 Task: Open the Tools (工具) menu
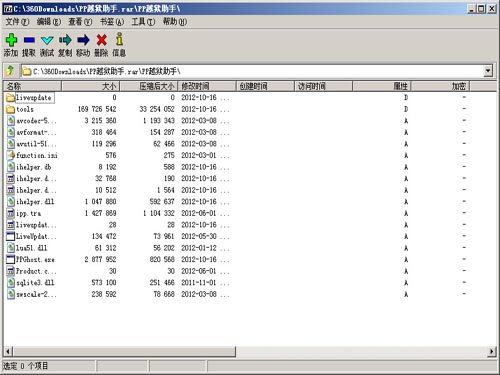click(143, 22)
